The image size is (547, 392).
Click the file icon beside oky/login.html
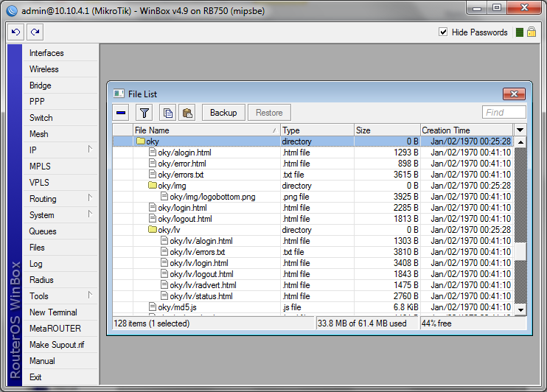point(153,208)
